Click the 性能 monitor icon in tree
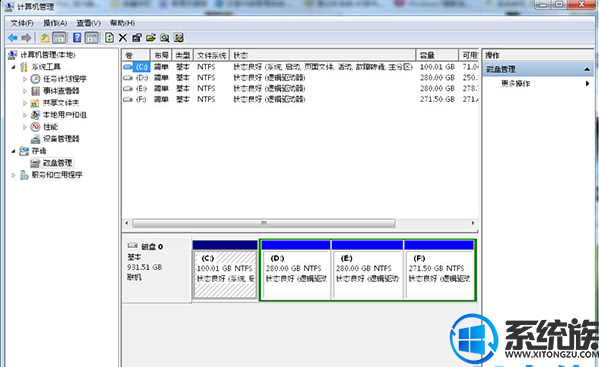The image size is (599, 367). [36, 127]
